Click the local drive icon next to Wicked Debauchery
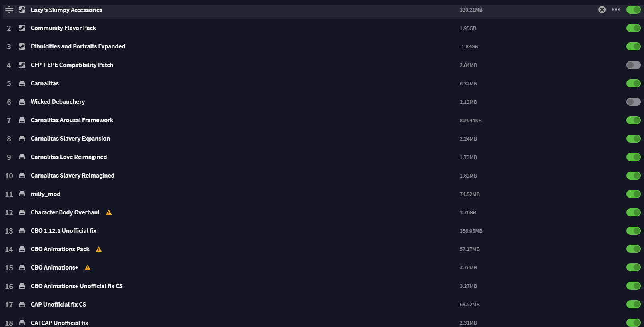This screenshot has width=644, height=327. click(22, 102)
